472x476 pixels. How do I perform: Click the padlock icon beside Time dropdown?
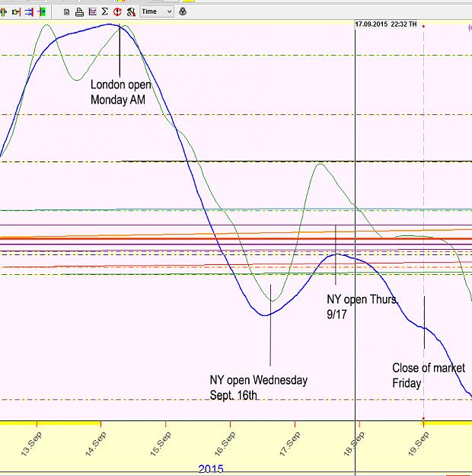point(183,12)
